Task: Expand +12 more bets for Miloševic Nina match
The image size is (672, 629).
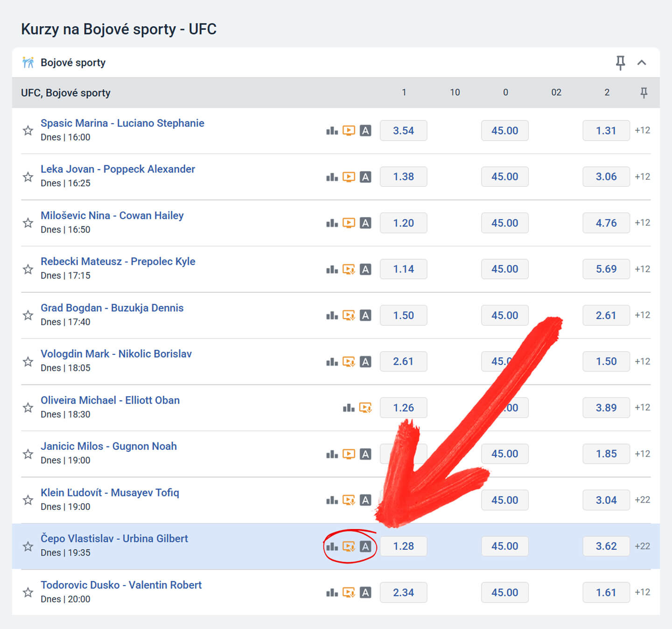Action: pos(643,223)
